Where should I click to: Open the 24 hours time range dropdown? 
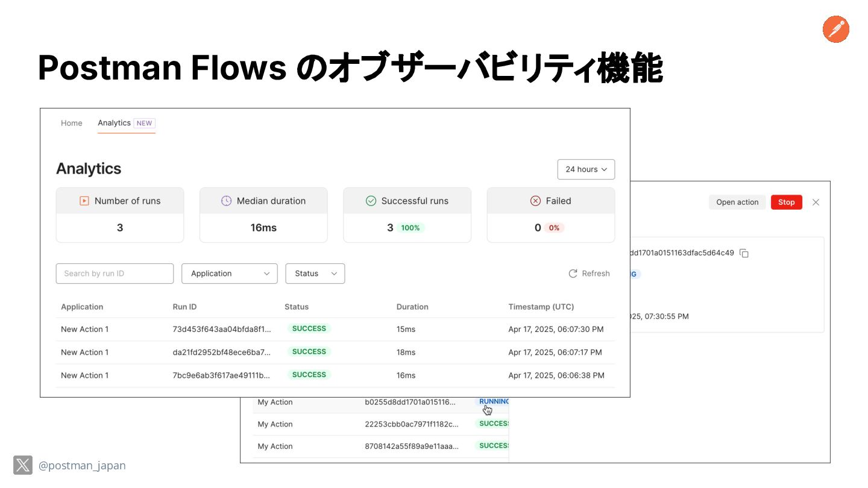(x=586, y=169)
